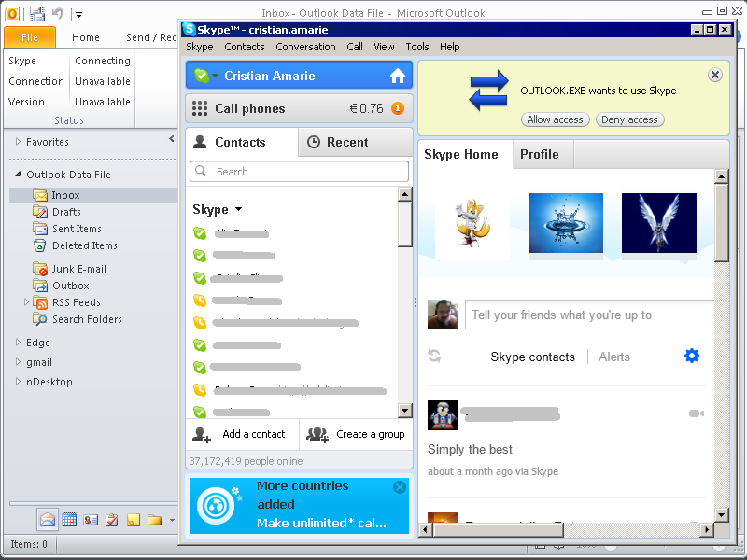Expand RSS Feeds folder
747x560 pixels.
click(x=26, y=301)
